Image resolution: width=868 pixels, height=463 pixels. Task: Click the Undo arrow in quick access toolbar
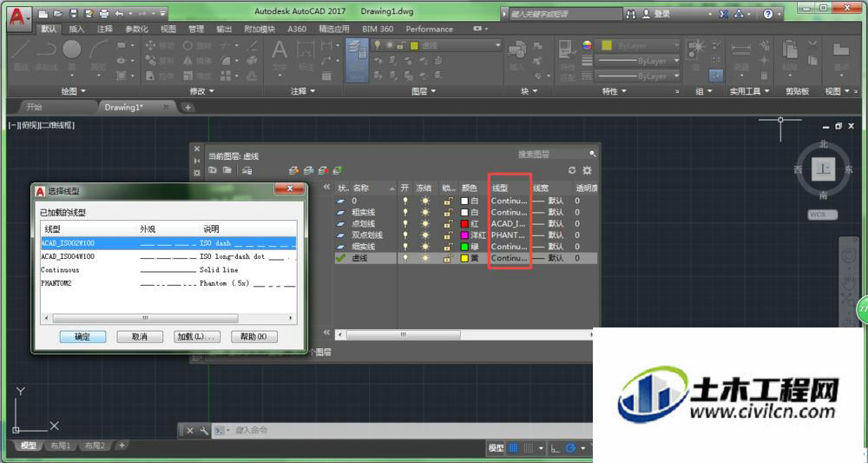coord(119,13)
